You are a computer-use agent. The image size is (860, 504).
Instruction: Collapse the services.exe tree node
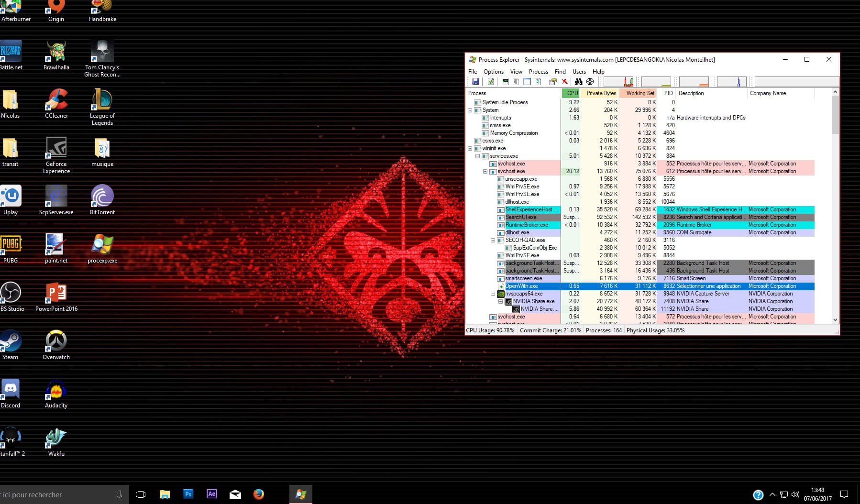tap(477, 156)
